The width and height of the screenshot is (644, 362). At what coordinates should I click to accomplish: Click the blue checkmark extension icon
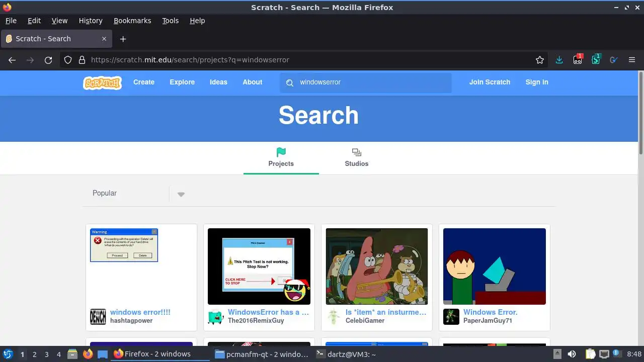click(x=613, y=60)
